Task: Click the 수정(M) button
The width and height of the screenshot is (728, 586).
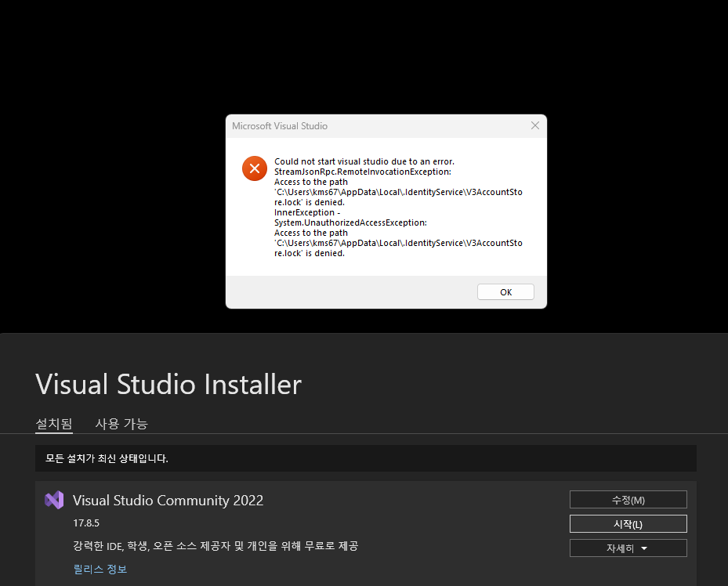Action: pos(628,500)
